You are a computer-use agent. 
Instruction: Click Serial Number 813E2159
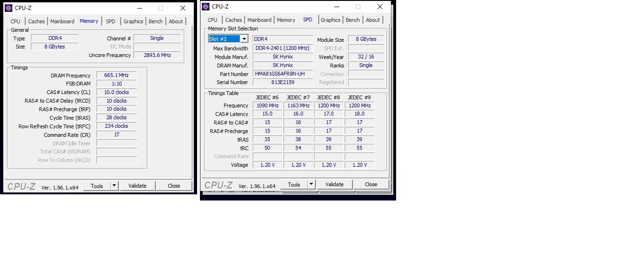tap(283, 82)
